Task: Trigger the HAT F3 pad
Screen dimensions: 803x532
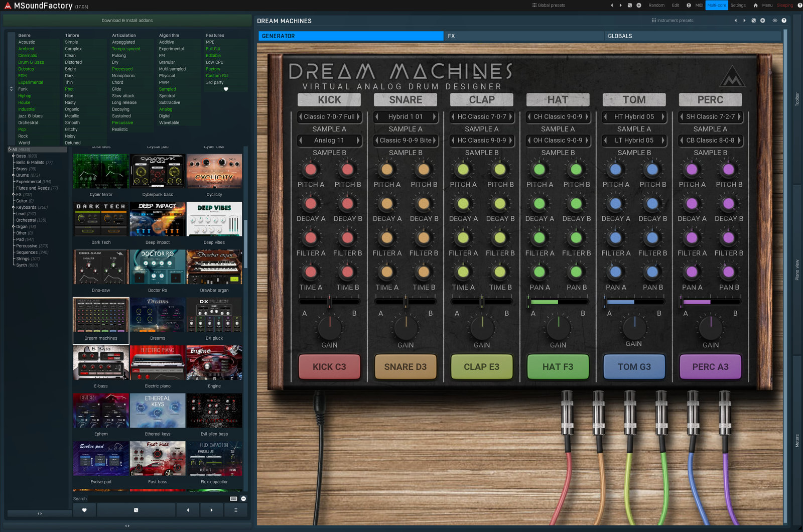Action: [558, 367]
